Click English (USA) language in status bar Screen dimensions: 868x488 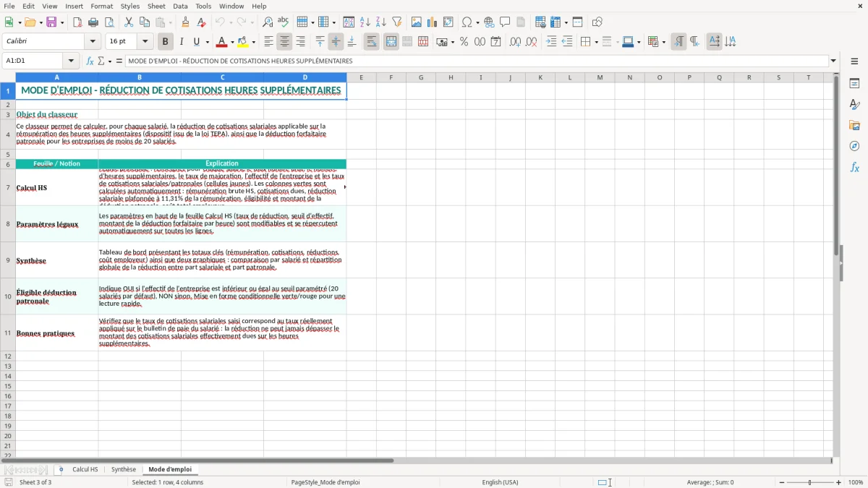(x=500, y=482)
